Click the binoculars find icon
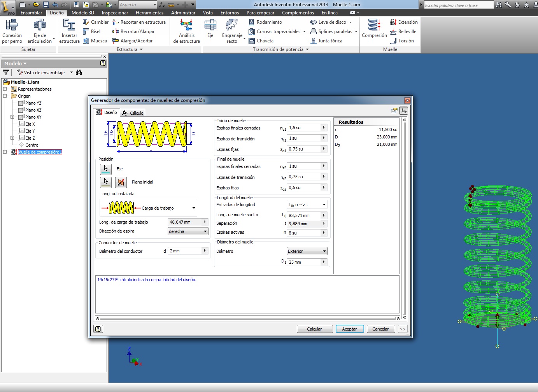The height and width of the screenshot is (392, 538). [79, 72]
